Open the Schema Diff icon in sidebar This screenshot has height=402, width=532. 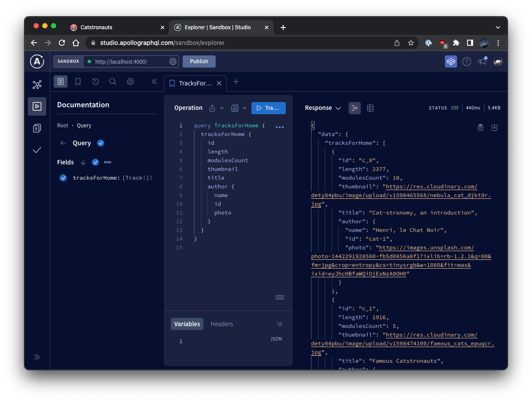(x=37, y=128)
